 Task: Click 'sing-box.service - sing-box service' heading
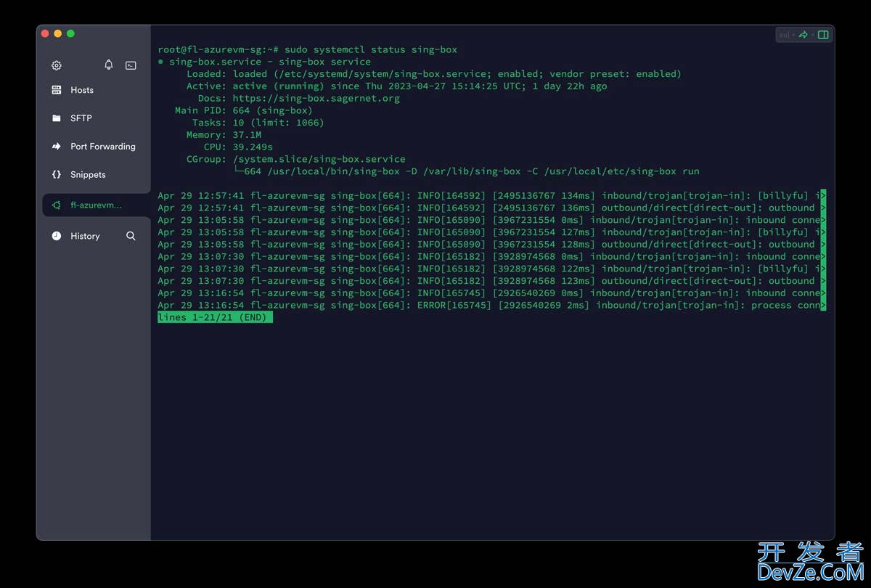pyautogui.click(x=269, y=62)
